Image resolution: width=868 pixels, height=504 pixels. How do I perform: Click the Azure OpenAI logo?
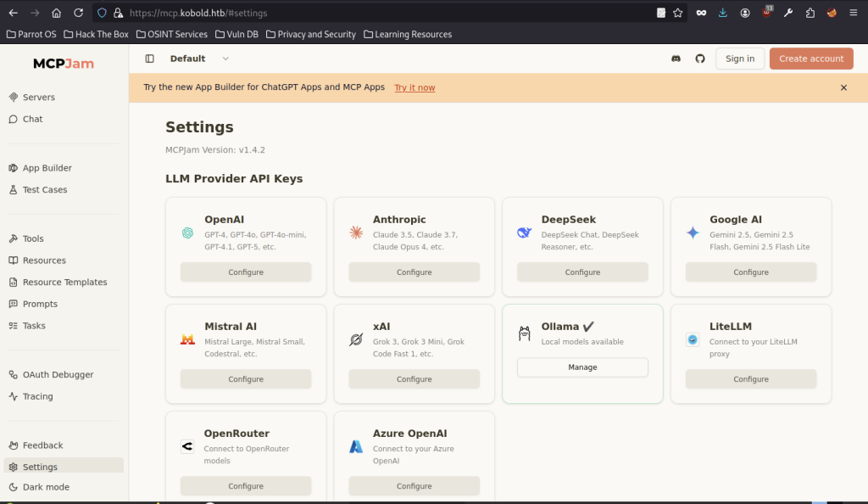click(356, 446)
